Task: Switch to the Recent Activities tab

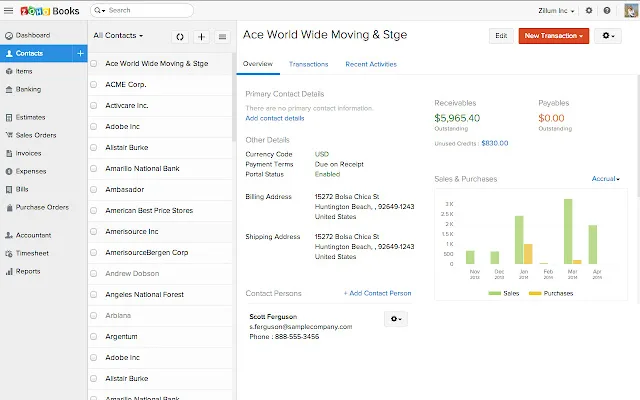Action: [x=371, y=64]
